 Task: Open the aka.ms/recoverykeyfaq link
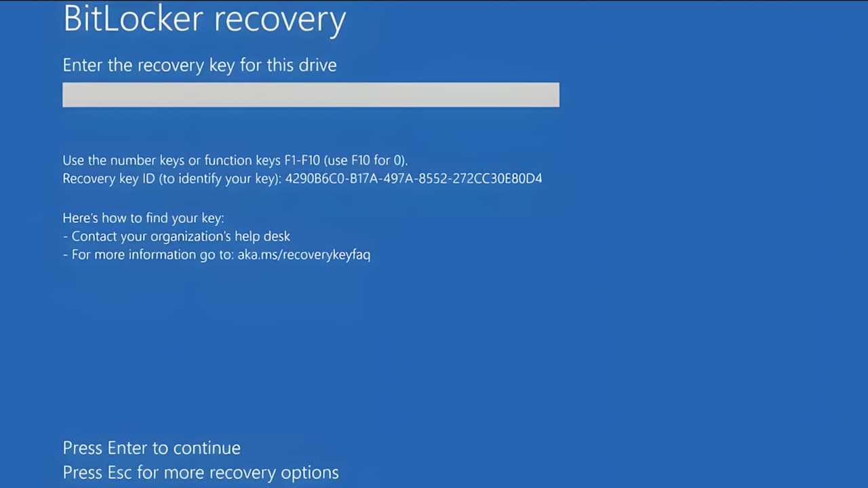(304, 255)
